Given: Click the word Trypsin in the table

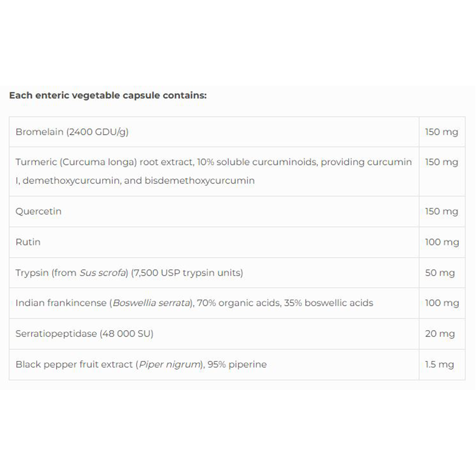Looking at the screenshot, I should pos(32,273).
